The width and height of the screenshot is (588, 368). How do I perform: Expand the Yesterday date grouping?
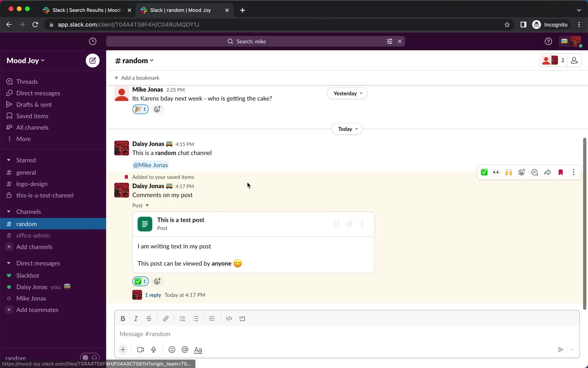coord(346,93)
